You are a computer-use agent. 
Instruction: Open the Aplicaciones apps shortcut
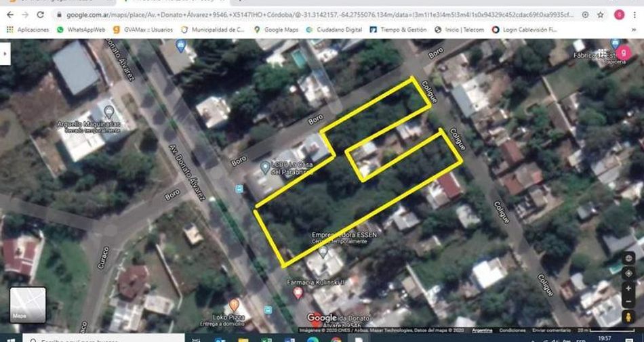tap(28, 30)
